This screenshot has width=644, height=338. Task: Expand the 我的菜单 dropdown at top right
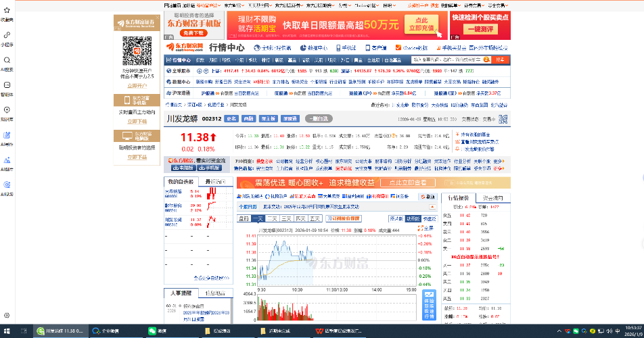click(451, 5)
